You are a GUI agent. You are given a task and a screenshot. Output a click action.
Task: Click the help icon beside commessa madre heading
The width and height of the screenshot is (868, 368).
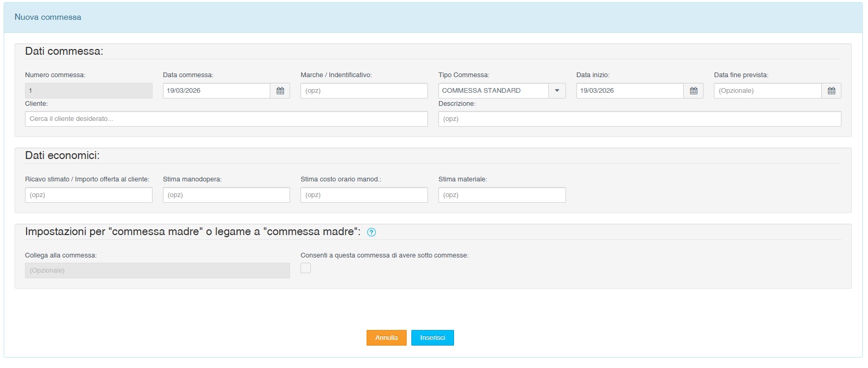pyautogui.click(x=371, y=232)
